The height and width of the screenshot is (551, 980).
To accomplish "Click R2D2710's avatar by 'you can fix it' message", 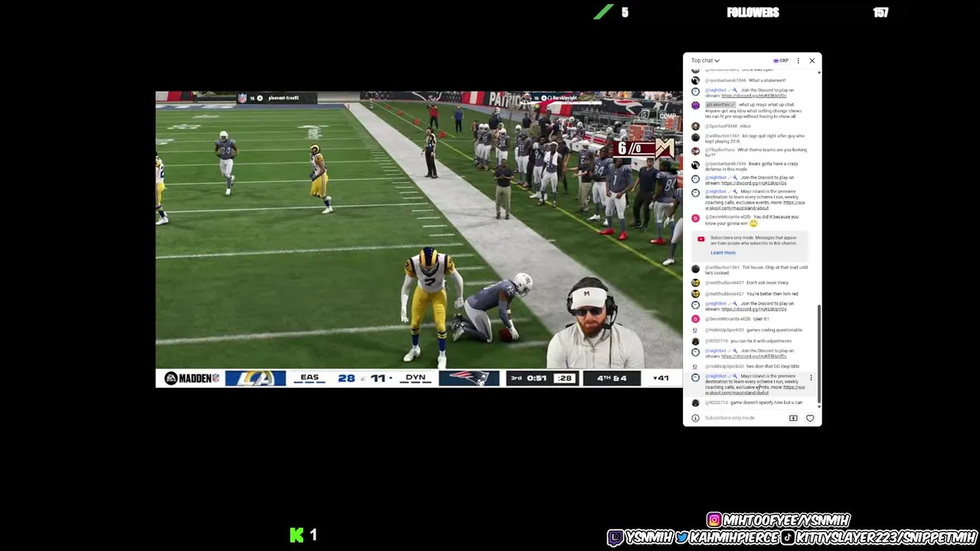I will pyautogui.click(x=695, y=341).
